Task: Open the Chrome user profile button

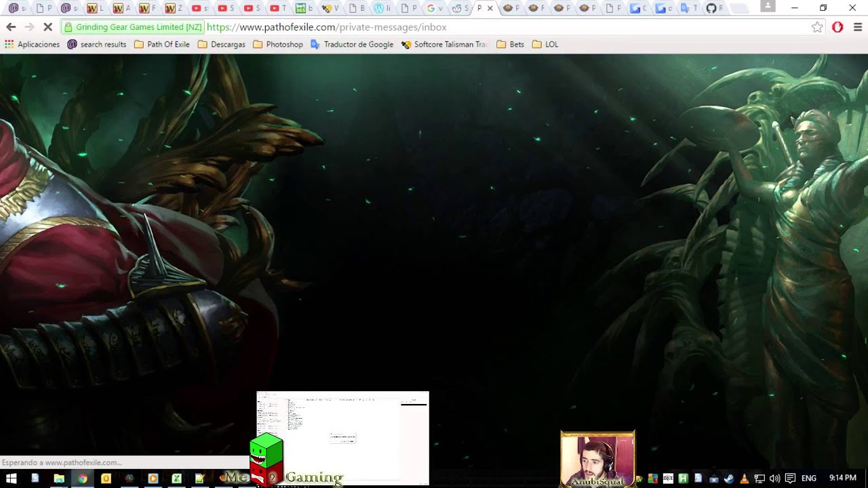Action: [768, 6]
